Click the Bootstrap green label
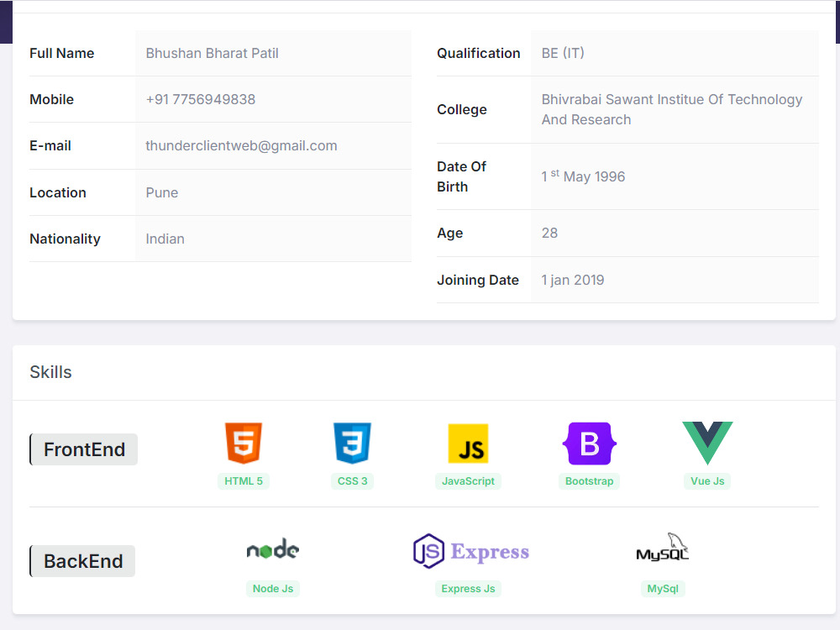 pyautogui.click(x=590, y=481)
